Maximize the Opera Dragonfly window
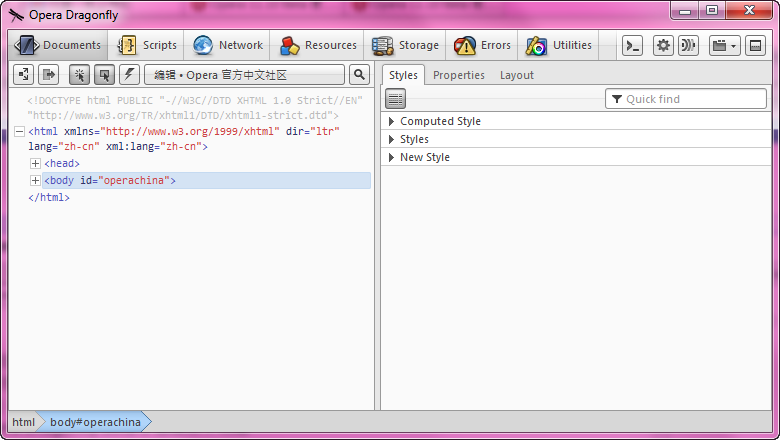Screen dimensions: 780x440 (712, 11)
